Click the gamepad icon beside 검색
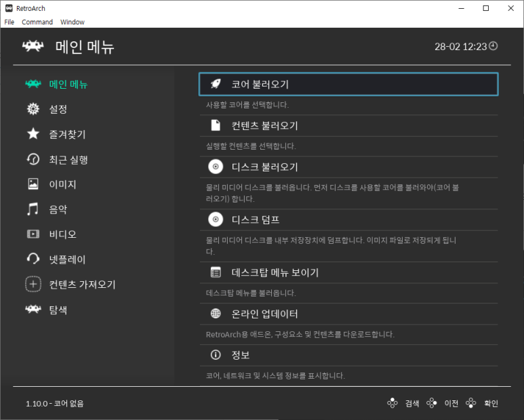The height and width of the screenshot is (420, 524). [x=392, y=403]
